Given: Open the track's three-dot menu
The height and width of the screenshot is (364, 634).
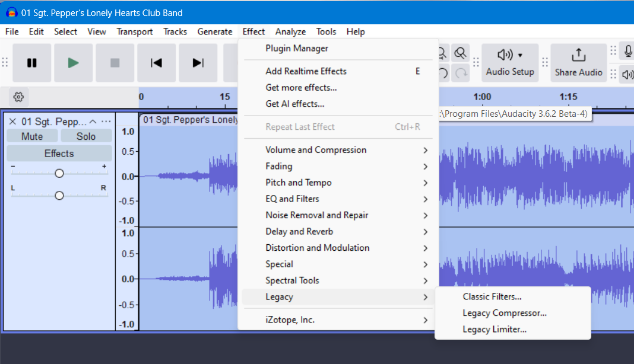Looking at the screenshot, I should tap(106, 122).
